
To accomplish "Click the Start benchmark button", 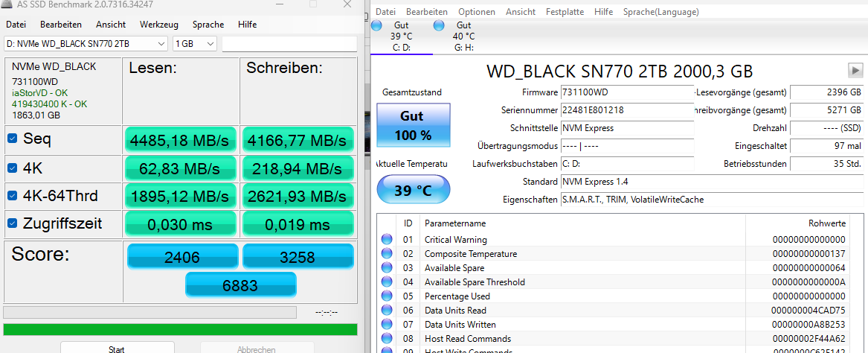I will click(116, 349).
